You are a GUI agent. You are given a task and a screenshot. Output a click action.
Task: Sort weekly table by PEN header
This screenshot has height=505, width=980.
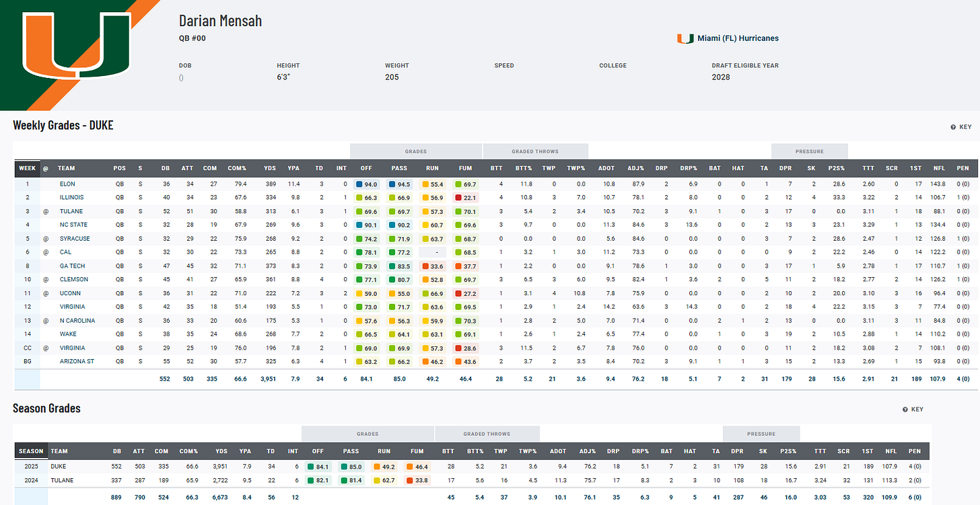pyautogui.click(x=964, y=169)
